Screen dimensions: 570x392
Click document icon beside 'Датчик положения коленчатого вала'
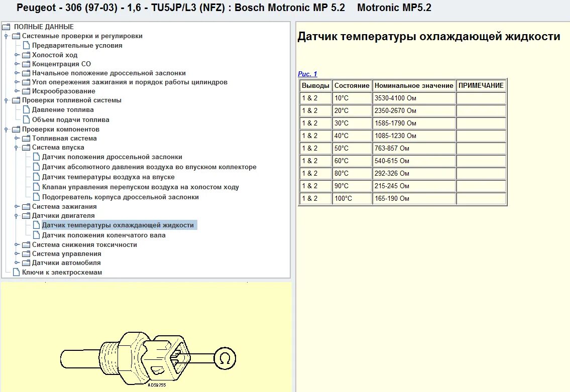point(36,235)
